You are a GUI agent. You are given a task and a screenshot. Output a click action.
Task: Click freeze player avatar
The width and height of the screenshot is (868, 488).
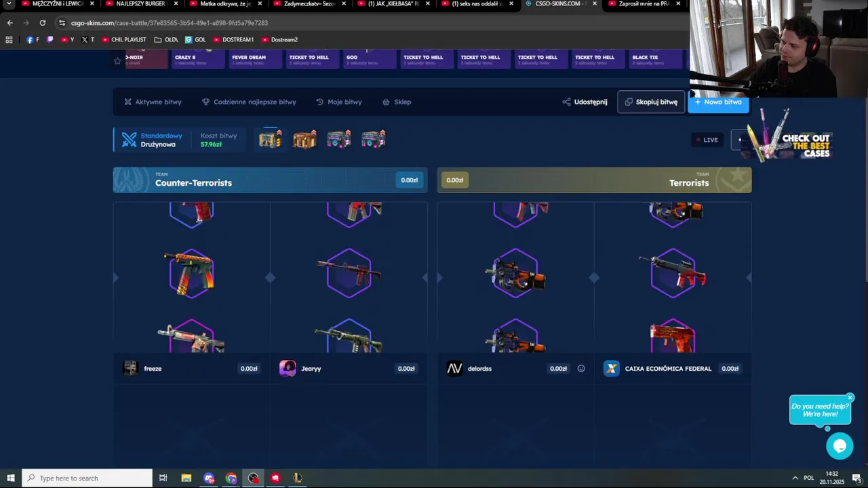pyautogui.click(x=131, y=368)
